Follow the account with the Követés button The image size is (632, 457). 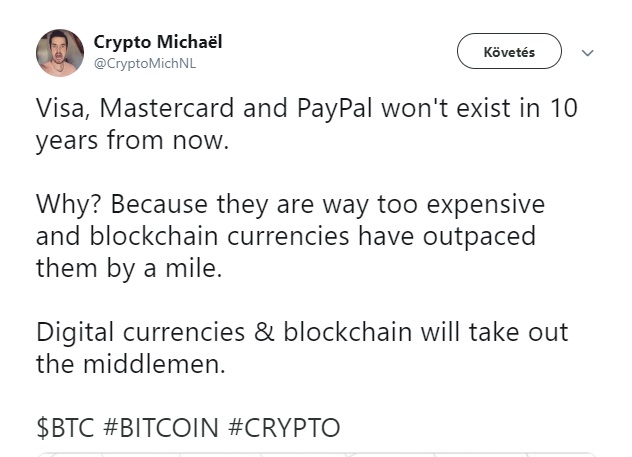pos(509,51)
